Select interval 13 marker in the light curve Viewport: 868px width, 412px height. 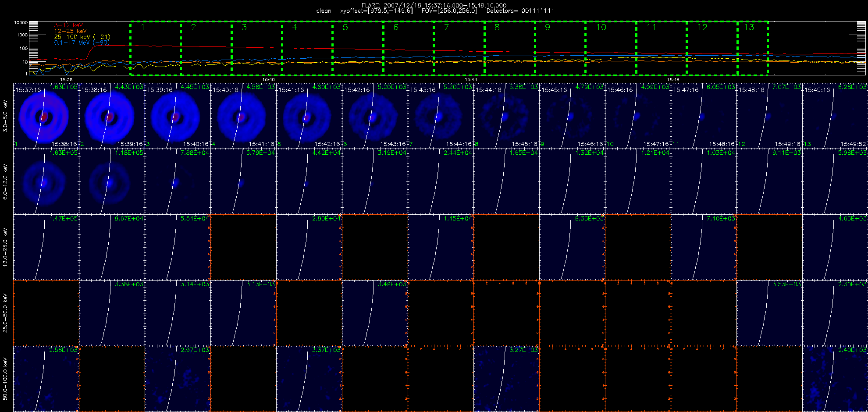pyautogui.click(x=749, y=28)
